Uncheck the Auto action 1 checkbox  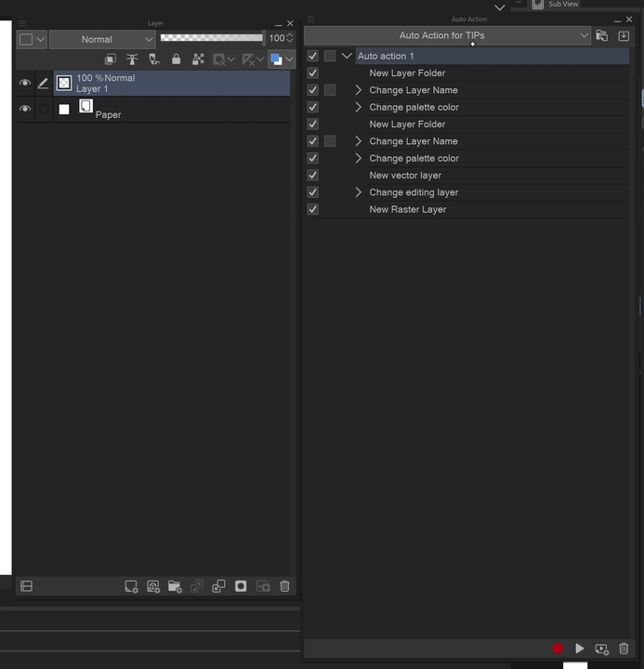click(x=313, y=56)
